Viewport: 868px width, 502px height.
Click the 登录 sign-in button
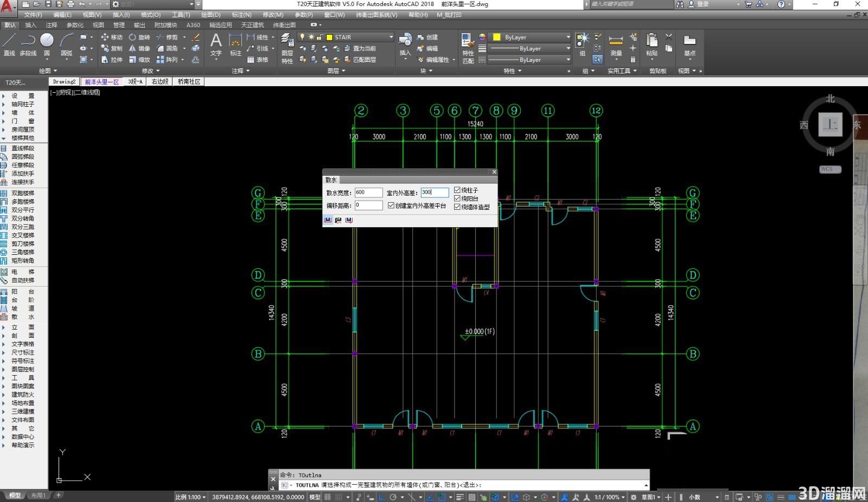click(x=699, y=4)
